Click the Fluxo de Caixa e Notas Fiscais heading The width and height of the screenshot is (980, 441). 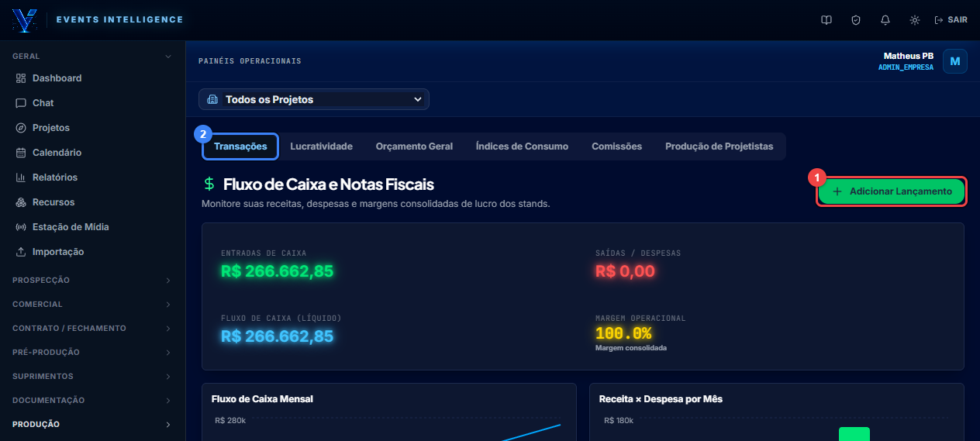(329, 184)
